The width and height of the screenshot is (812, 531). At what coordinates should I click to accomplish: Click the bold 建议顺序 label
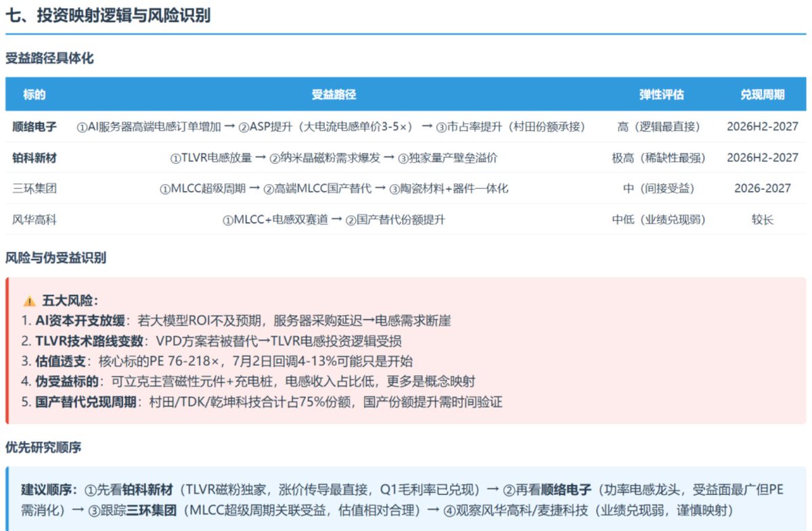pyautogui.click(x=49, y=490)
